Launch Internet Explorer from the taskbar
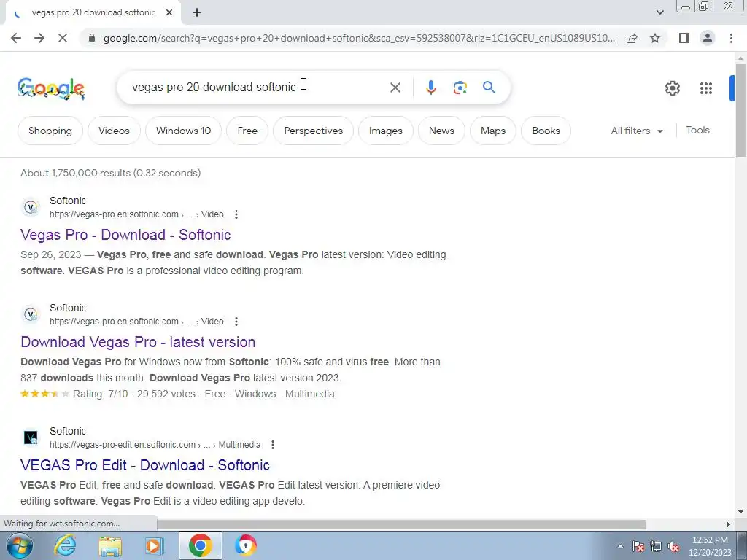Viewport: 747px width, 560px height. 64,545
